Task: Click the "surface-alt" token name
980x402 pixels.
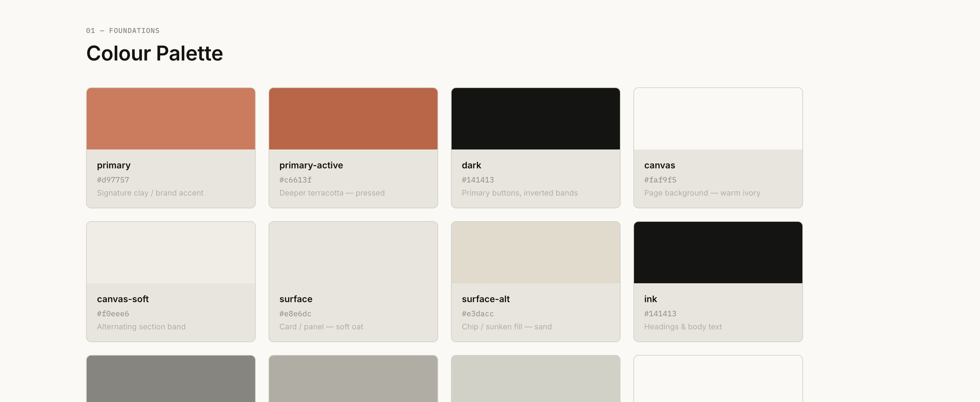Action: 486,299
